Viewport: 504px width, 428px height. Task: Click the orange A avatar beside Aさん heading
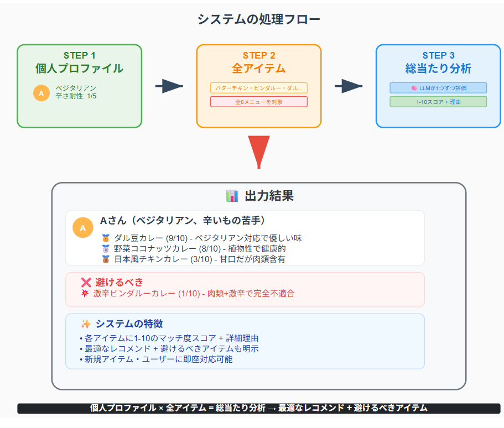(83, 228)
